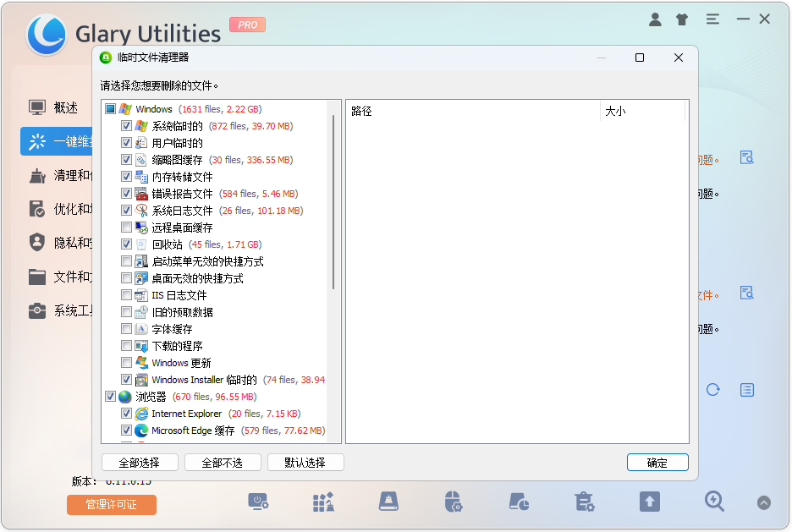The width and height of the screenshot is (792, 532).
Task: Switch to the 一键维护 maintenance tab
Action: pyautogui.click(x=55, y=141)
